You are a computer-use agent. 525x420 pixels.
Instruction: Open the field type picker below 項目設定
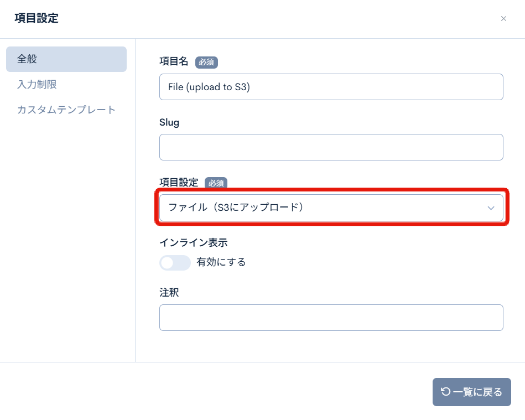[x=331, y=208]
